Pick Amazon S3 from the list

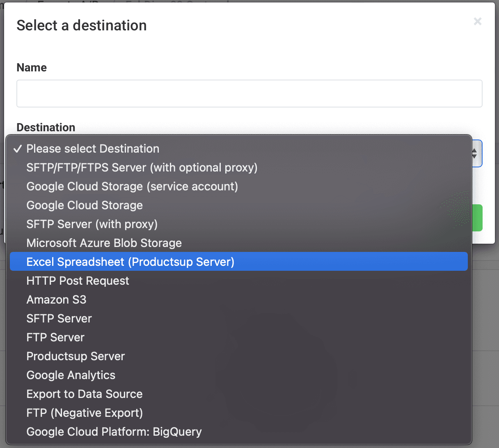click(x=56, y=299)
